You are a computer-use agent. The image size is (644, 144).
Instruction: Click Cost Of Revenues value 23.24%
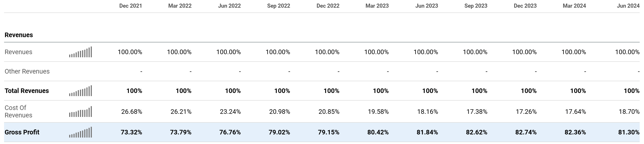coord(230,111)
